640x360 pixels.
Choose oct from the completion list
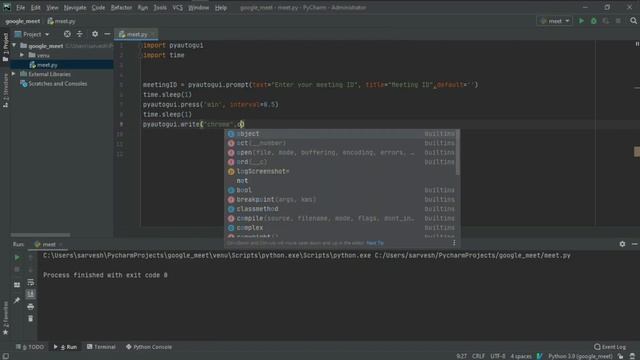(340, 143)
